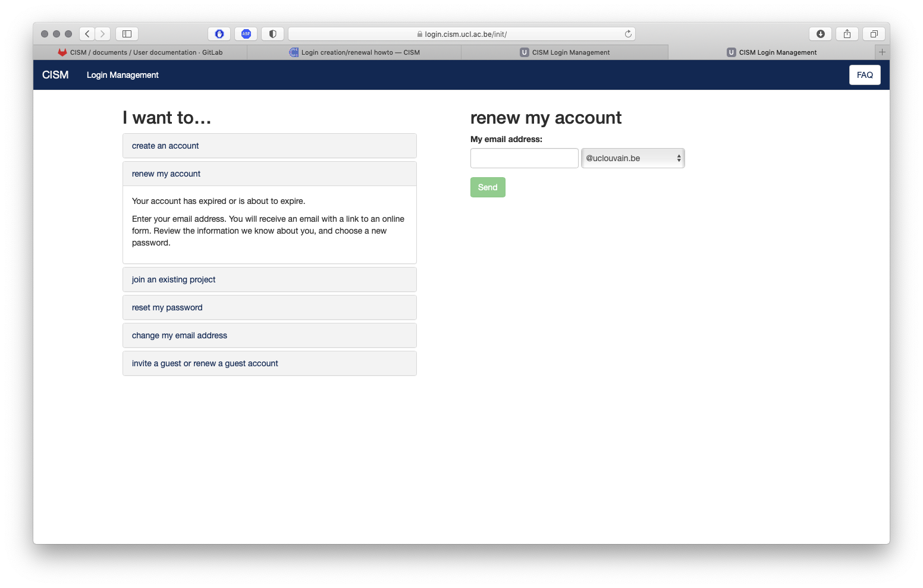Open a new tab with plus button
This screenshot has width=923, height=588.
[882, 52]
